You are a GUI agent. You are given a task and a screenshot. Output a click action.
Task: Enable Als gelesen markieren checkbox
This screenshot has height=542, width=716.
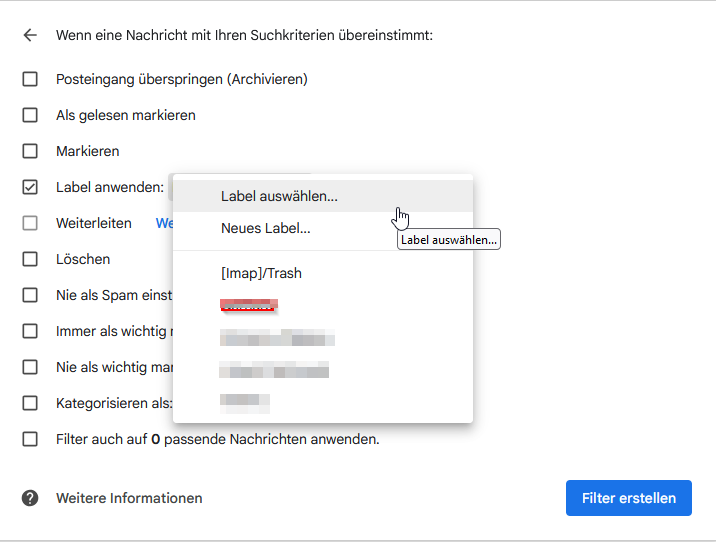pyautogui.click(x=30, y=115)
